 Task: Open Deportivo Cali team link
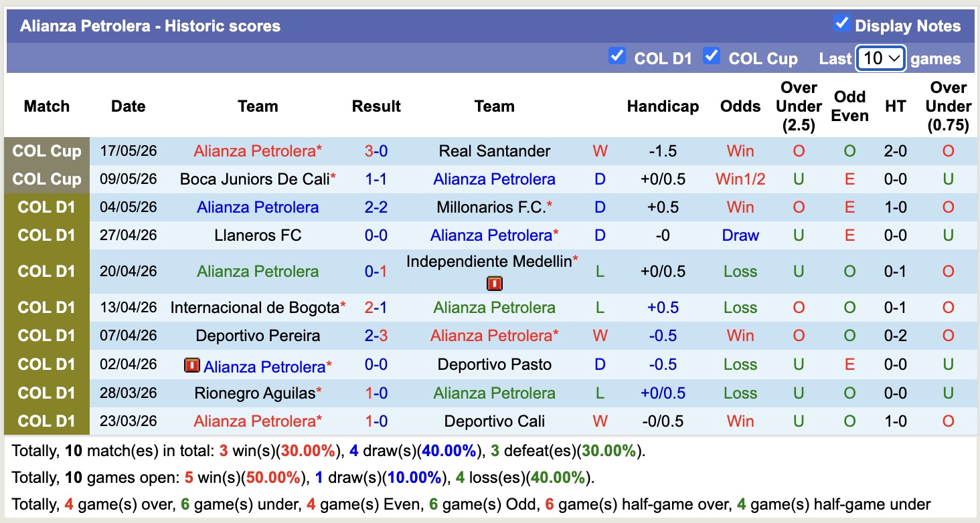[494, 421]
